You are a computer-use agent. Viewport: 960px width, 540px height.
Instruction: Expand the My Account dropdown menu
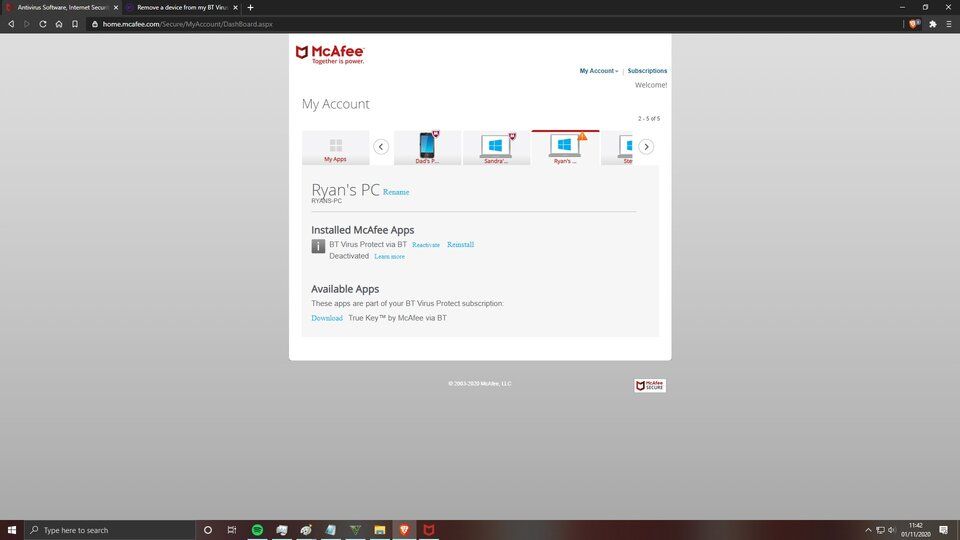coord(598,71)
